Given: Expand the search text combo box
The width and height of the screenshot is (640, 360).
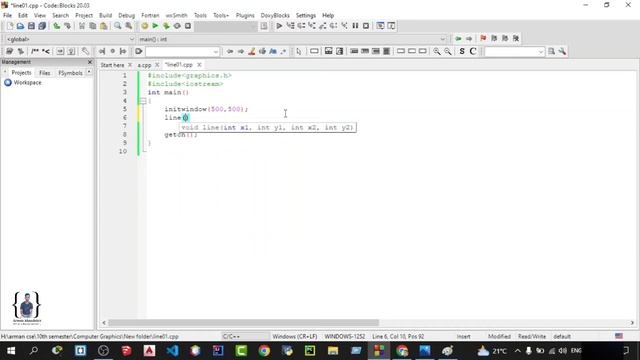Looking at the screenshot, I should tap(216, 52).
